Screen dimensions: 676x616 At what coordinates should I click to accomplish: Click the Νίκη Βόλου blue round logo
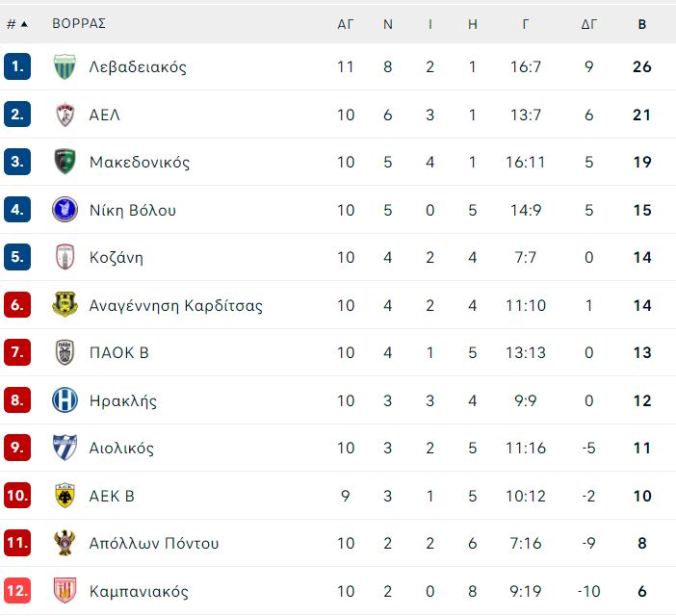tap(65, 210)
